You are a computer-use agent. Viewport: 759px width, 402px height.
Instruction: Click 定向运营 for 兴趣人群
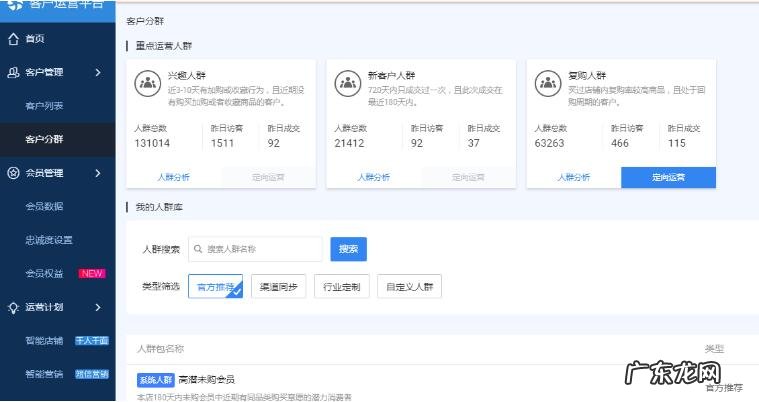tap(268, 177)
